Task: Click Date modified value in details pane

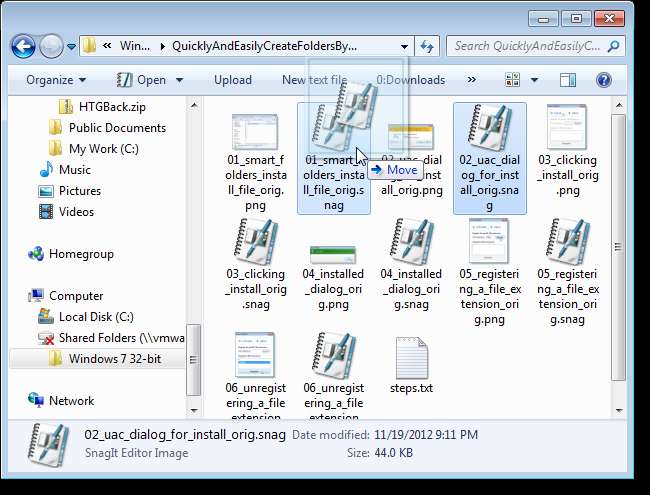Action: pos(426,434)
